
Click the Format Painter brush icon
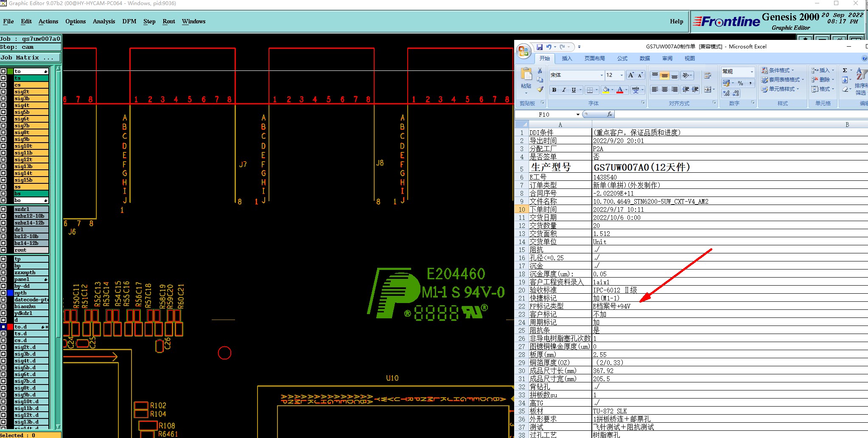pyautogui.click(x=540, y=89)
